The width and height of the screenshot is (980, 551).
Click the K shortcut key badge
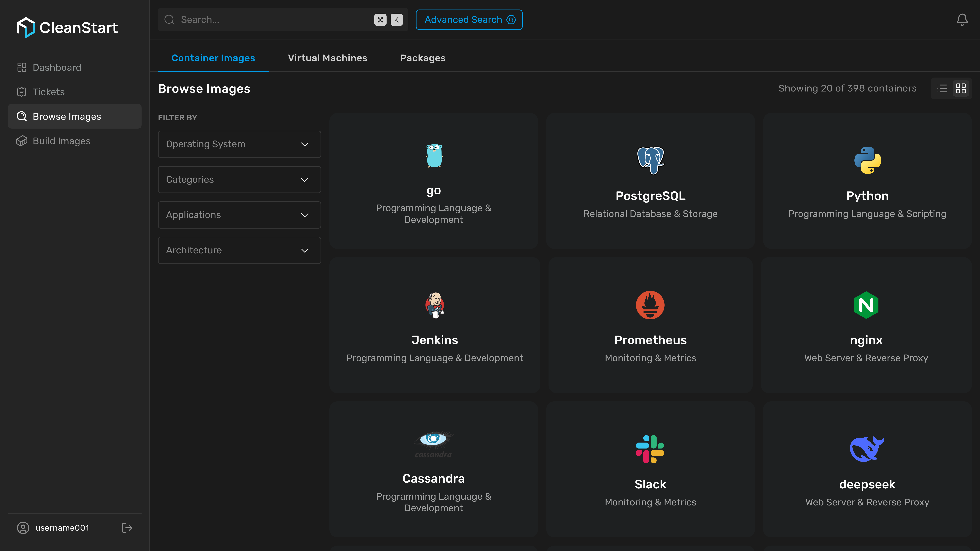point(396,20)
